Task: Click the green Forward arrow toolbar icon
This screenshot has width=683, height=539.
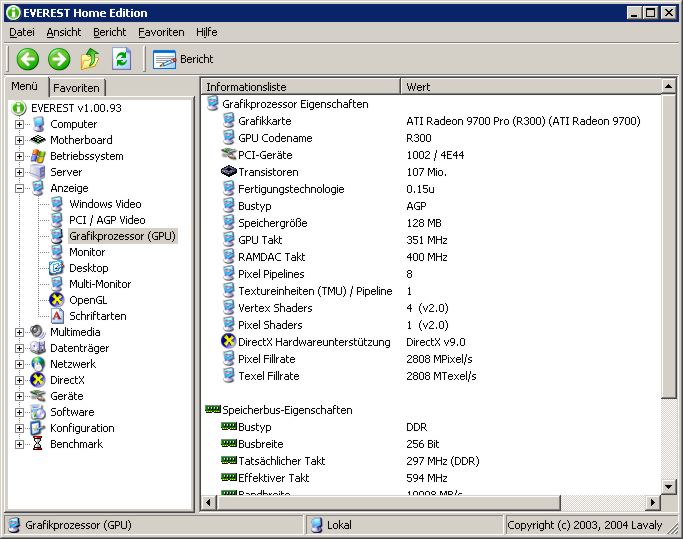Action: click(59, 59)
